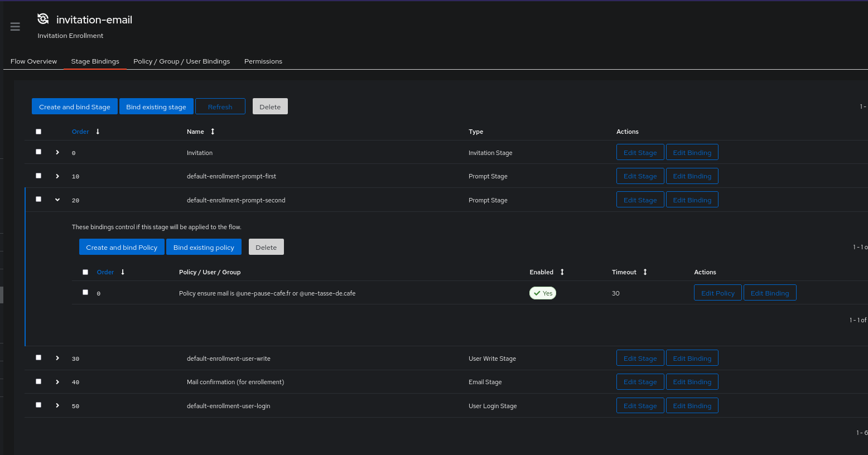Edit Binding for Invitation row
This screenshot has height=455, width=868.
tap(692, 152)
